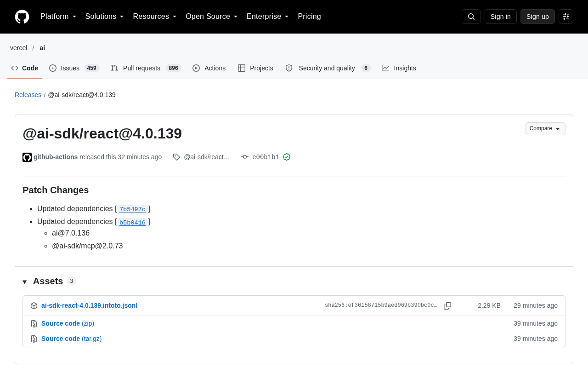Expand the Solutions menu
The image size is (588, 368).
click(105, 17)
